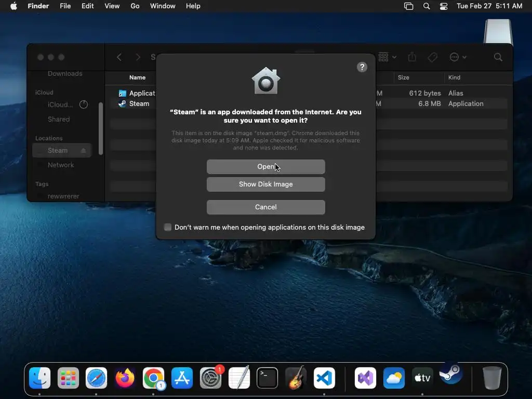Open the View menu

point(112,6)
